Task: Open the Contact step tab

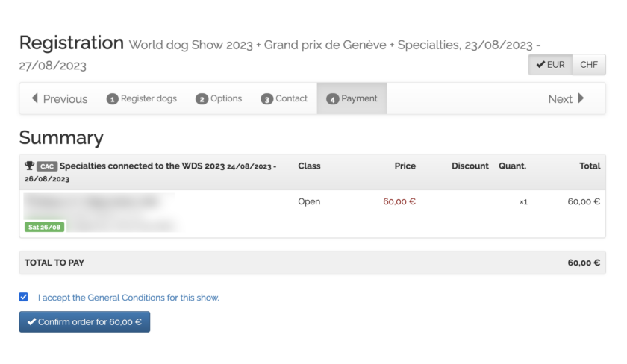Action: [284, 98]
